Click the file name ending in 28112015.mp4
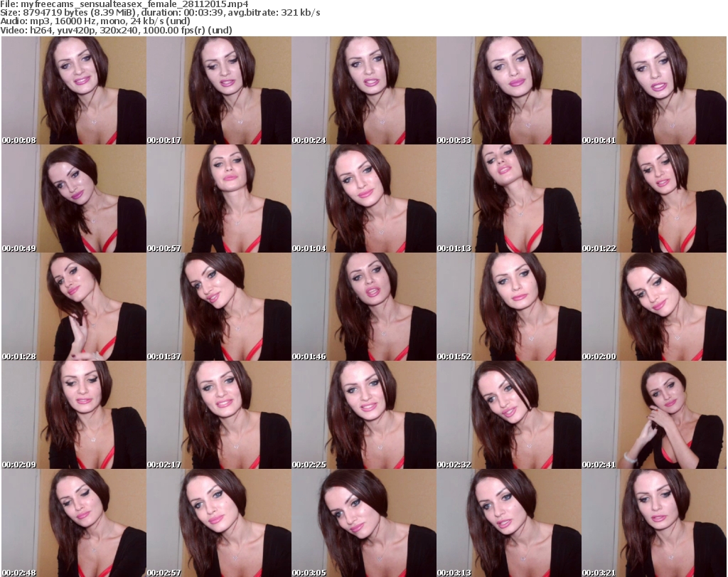Viewport: 728px width, 577px height. [134, 4]
